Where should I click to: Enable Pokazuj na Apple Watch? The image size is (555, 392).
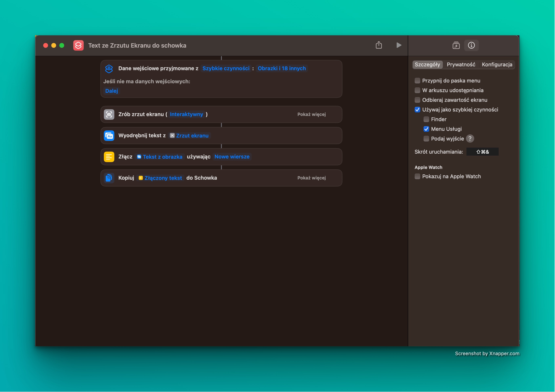417,176
